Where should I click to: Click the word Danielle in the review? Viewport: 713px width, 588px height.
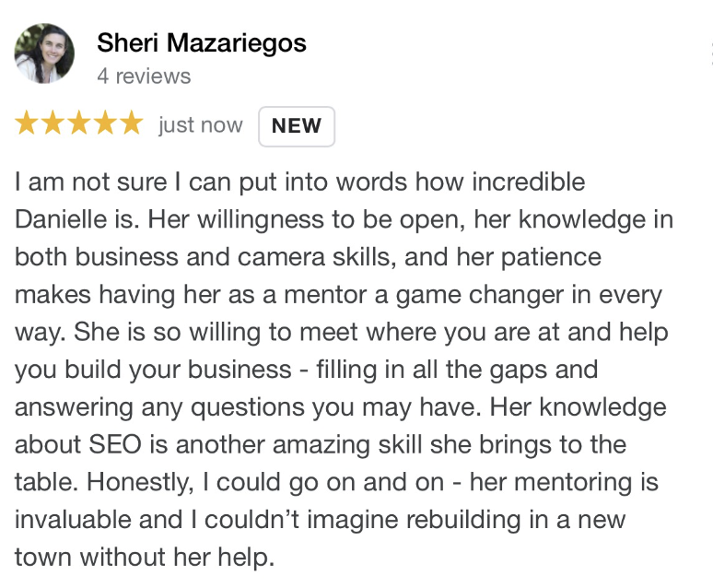click(x=61, y=219)
